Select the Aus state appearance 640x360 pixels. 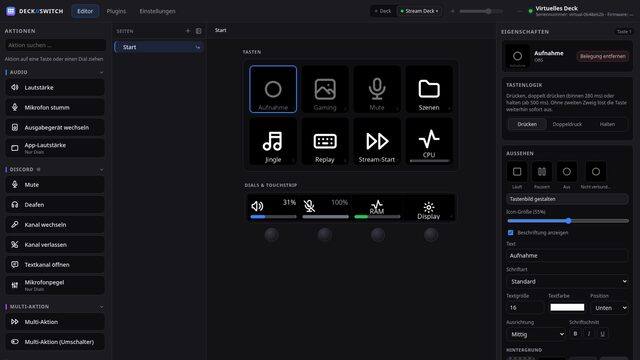567,171
